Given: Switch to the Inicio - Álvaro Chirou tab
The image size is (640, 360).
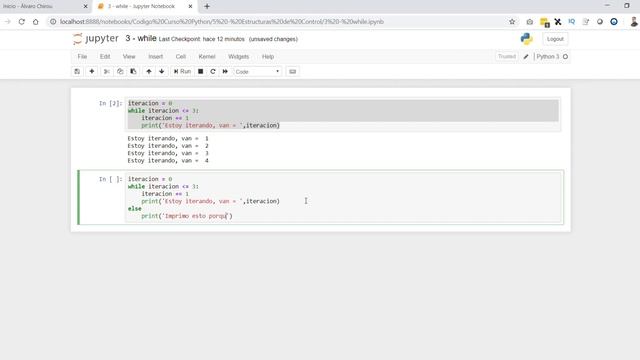Looking at the screenshot, I should click(x=41, y=7).
